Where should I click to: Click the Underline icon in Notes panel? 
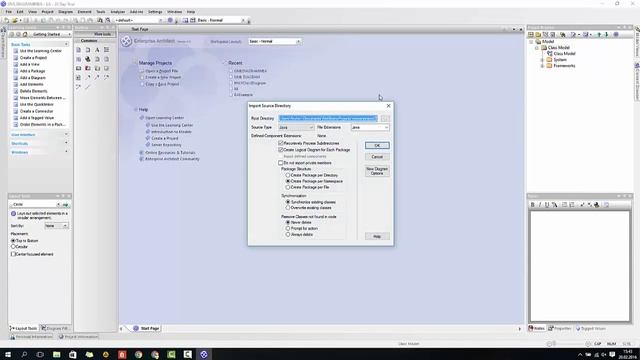tap(547, 205)
